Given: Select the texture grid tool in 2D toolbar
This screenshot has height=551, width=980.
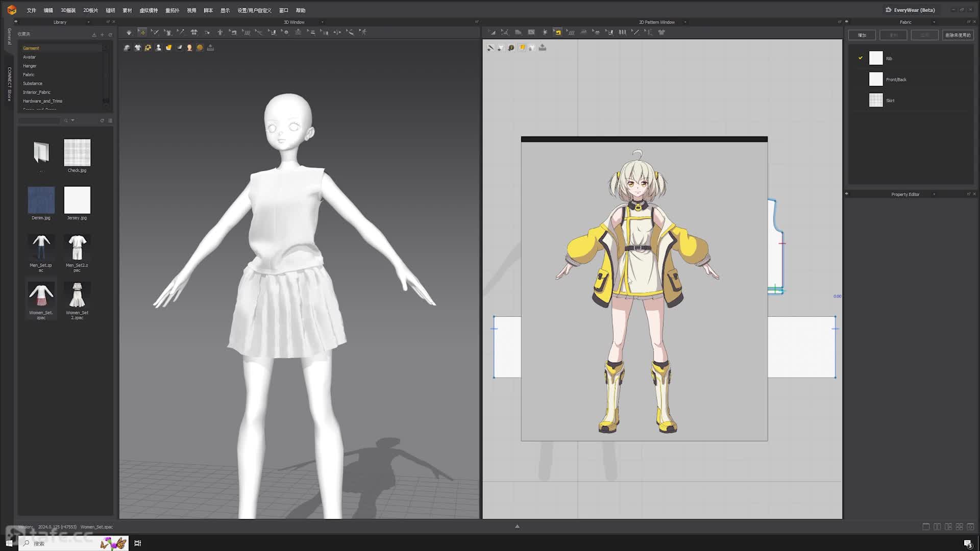Looking at the screenshot, I should pos(571,32).
